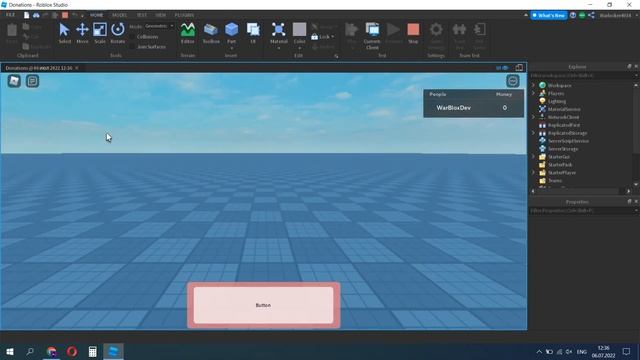Open Windows Start menu
The width and height of the screenshot is (640, 360).
(x=10, y=351)
